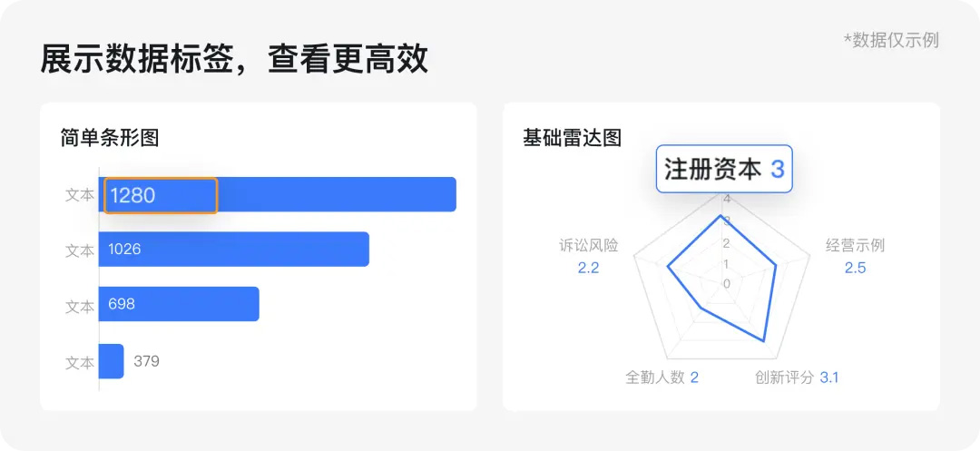Click the radar chart center point 0
This screenshot has width=980, height=451.
[726, 284]
